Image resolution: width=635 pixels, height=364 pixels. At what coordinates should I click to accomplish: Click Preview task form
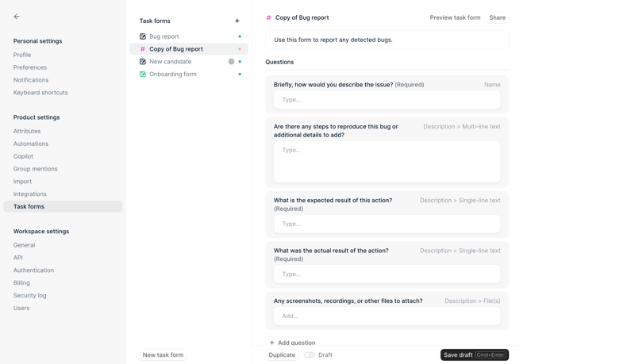455,17
